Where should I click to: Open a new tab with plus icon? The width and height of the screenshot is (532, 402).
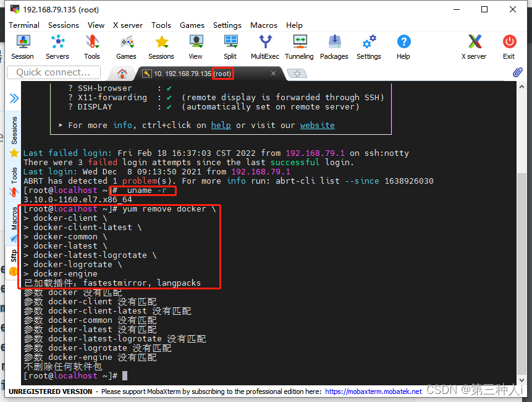point(297,74)
